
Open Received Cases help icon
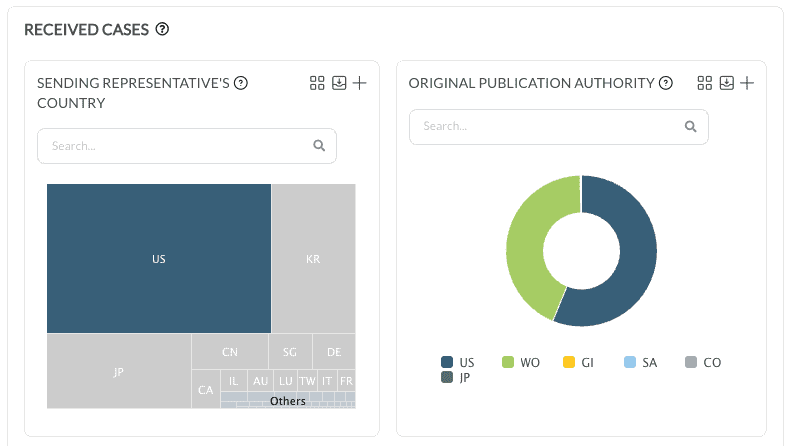click(162, 29)
